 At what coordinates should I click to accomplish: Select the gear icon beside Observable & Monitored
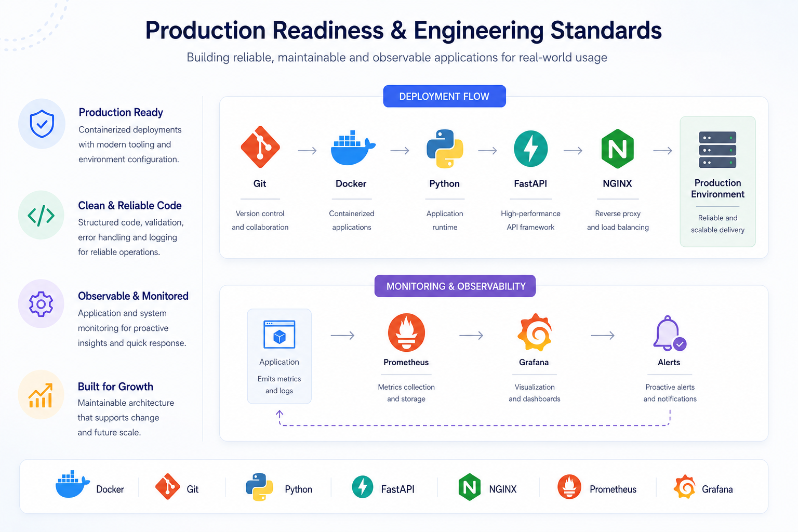(x=41, y=304)
